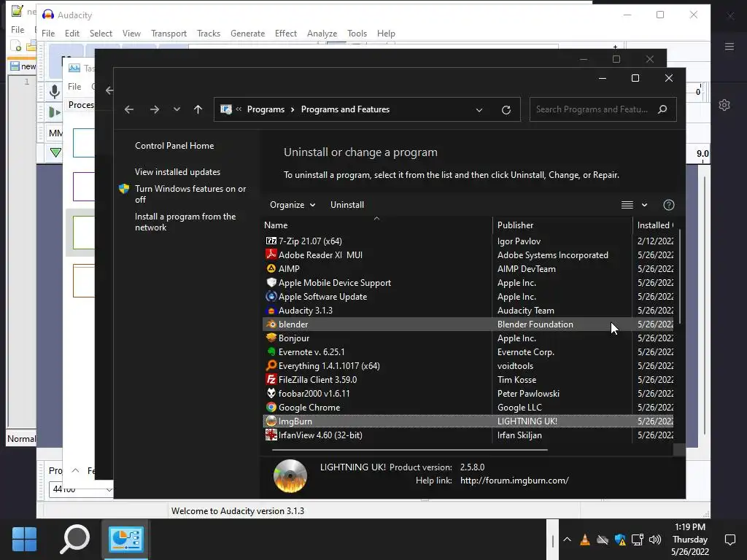Open Audacity Analyze menu
747x560 pixels.
point(322,34)
